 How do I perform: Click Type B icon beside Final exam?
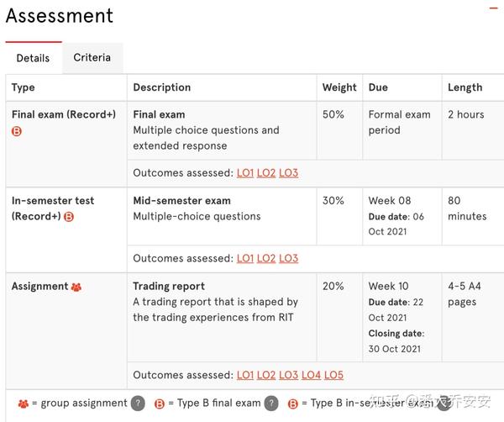tap(17, 131)
